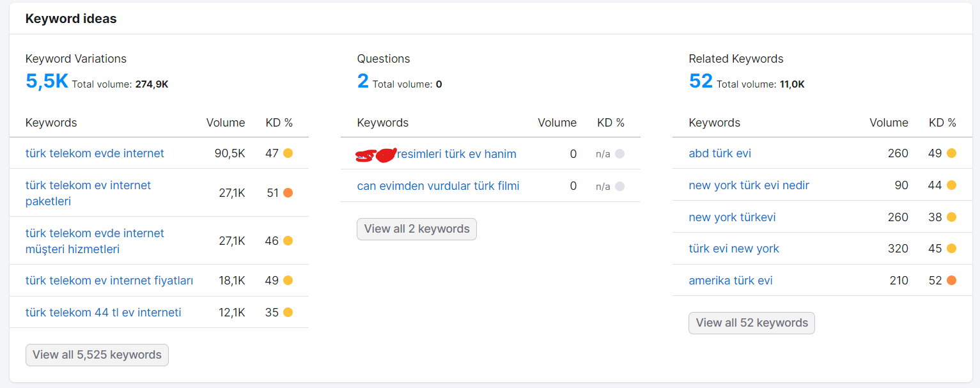Click KD % column header in Questions table

[611, 123]
